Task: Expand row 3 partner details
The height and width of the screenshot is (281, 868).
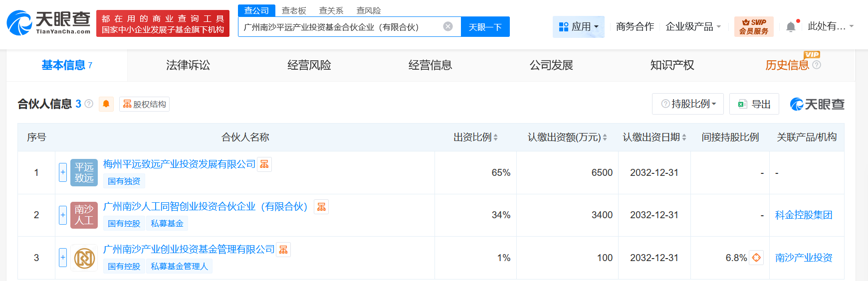Action: click(x=63, y=258)
